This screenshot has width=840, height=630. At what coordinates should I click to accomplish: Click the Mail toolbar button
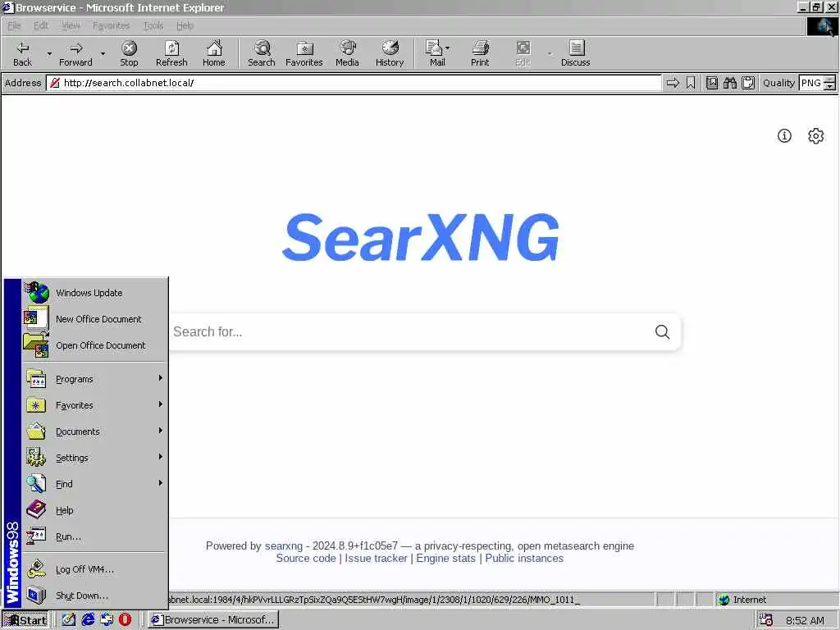pos(436,53)
